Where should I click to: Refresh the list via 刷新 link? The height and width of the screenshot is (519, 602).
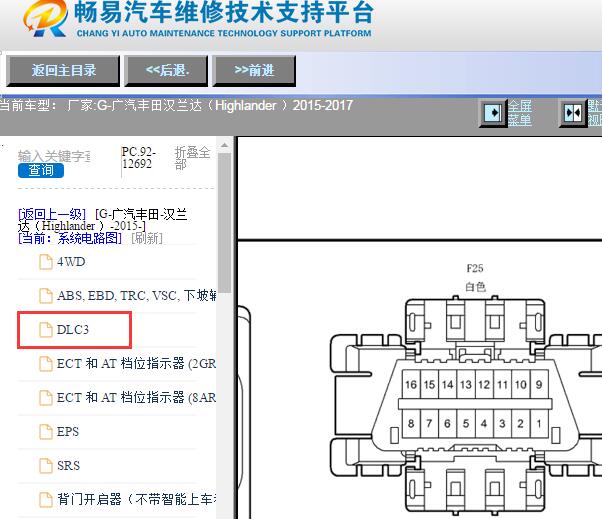147,238
